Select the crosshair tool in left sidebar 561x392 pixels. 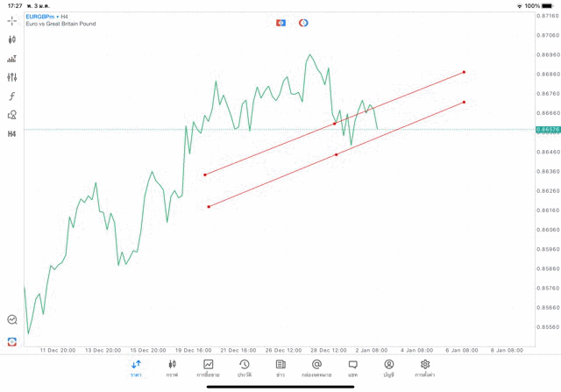12,20
